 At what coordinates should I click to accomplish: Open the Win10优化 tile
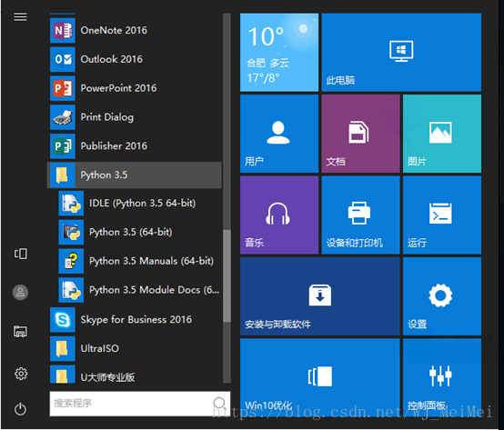(x=320, y=377)
